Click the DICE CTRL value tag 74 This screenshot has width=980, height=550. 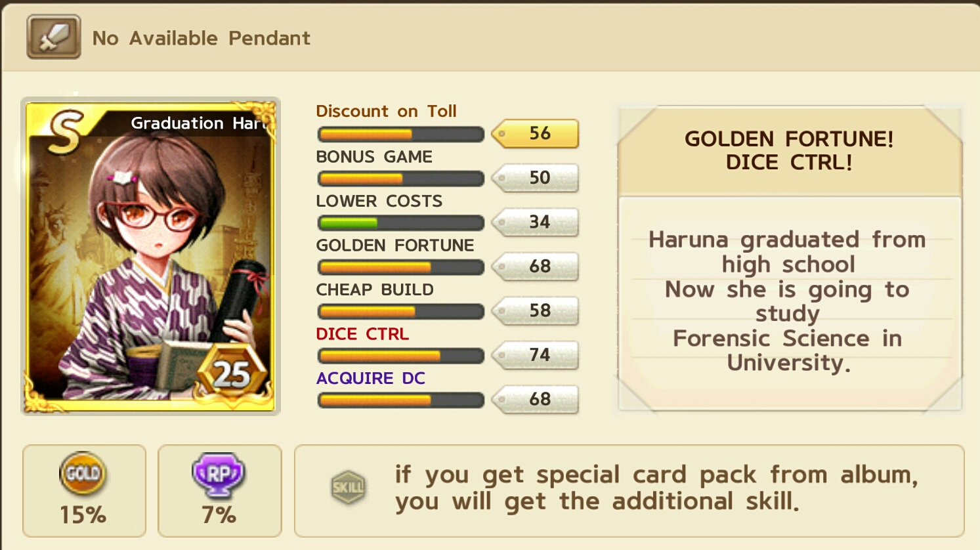pos(536,355)
